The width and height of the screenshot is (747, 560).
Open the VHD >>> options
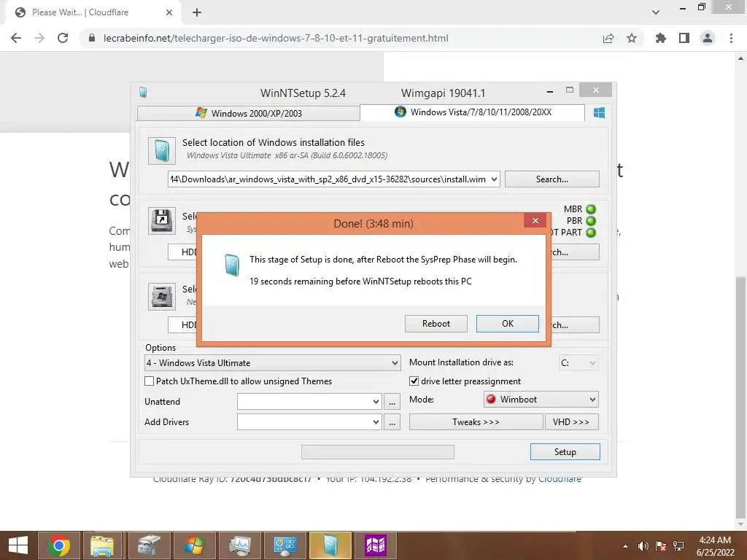point(571,422)
